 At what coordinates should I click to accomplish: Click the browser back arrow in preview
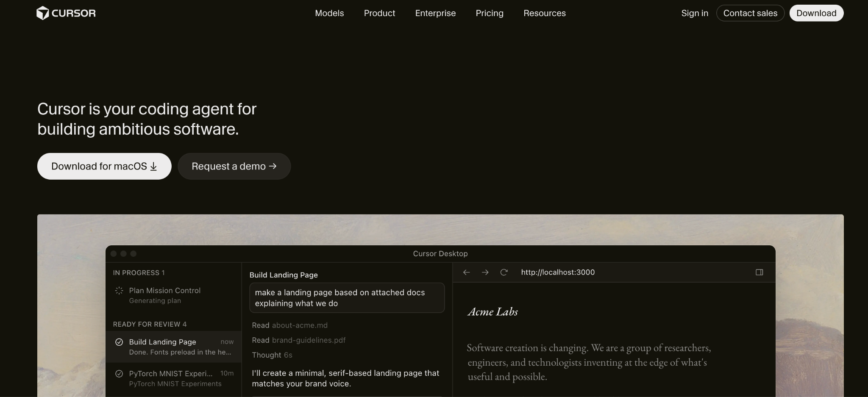(467, 272)
